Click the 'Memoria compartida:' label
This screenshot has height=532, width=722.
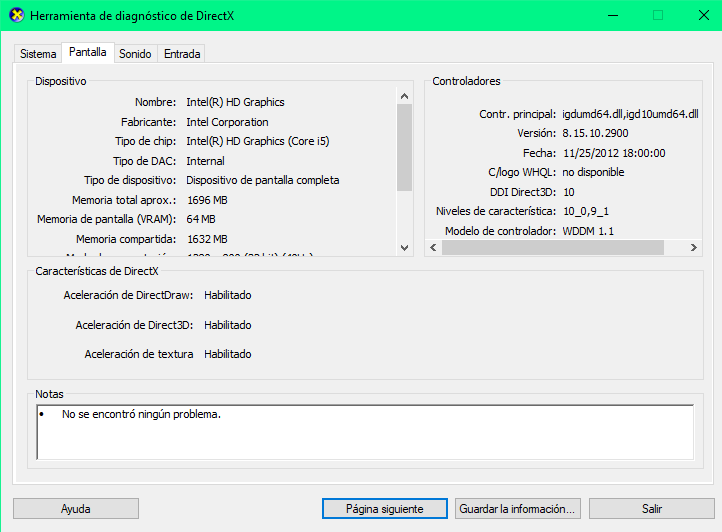pyautogui.click(x=126, y=240)
